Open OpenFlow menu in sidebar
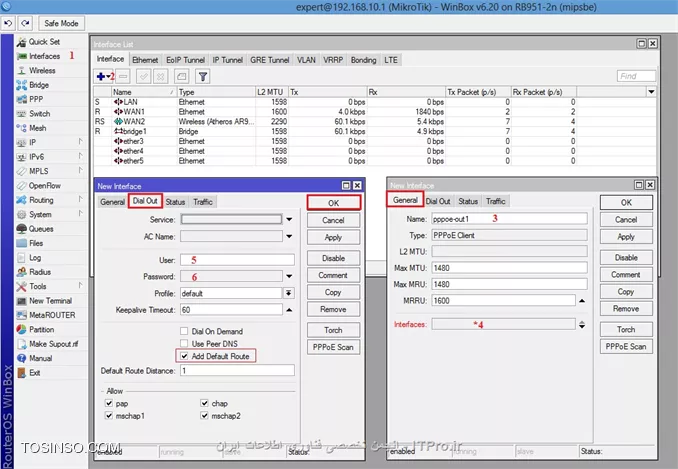The image size is (678, 469). 38,186
